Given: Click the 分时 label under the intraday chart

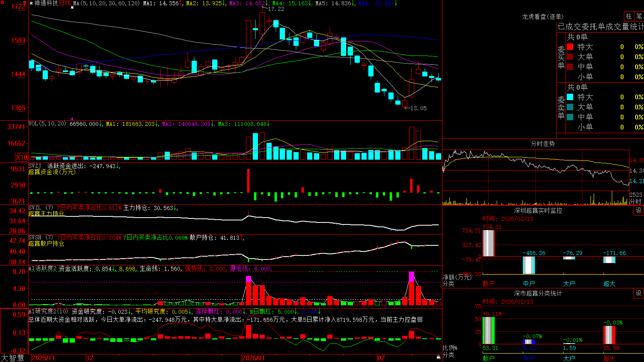Looking at the screenshot, I should click(x=635, y=202).
